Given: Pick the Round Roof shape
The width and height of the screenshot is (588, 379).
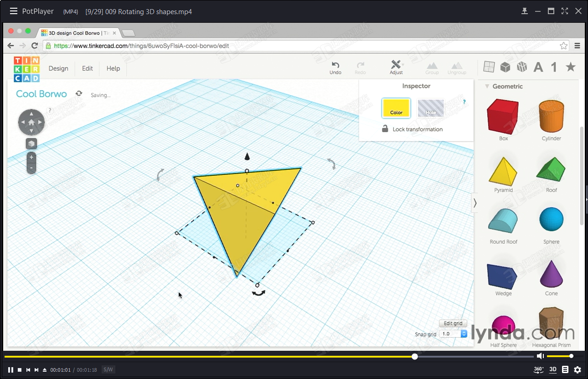Looking at the screenshot, I should coord(503,221).
